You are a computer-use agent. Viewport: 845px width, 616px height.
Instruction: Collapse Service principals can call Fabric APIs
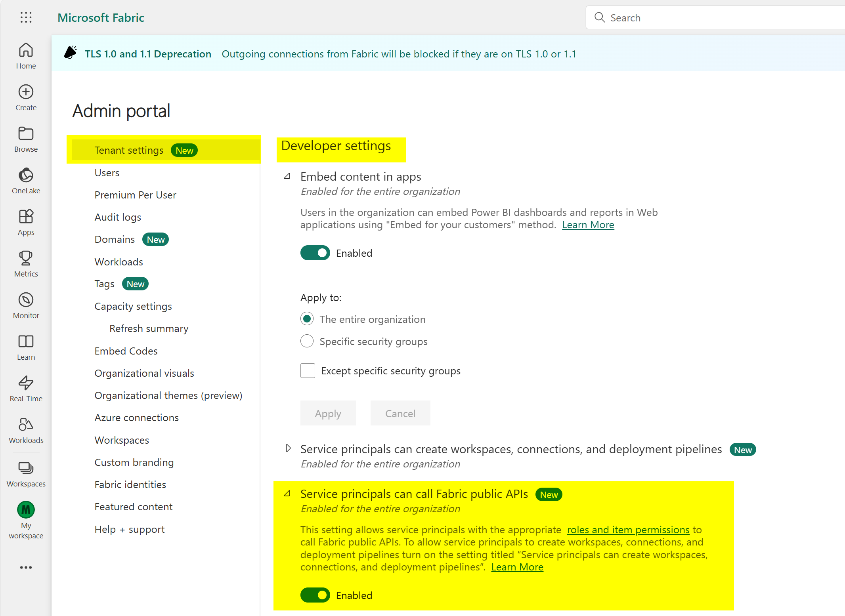(x=287, y=494)
